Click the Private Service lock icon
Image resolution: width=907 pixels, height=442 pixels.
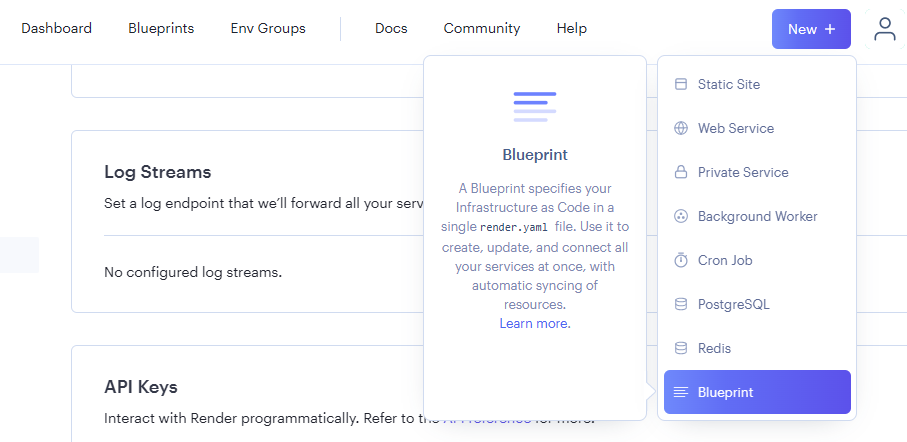[x=681, y=172]
